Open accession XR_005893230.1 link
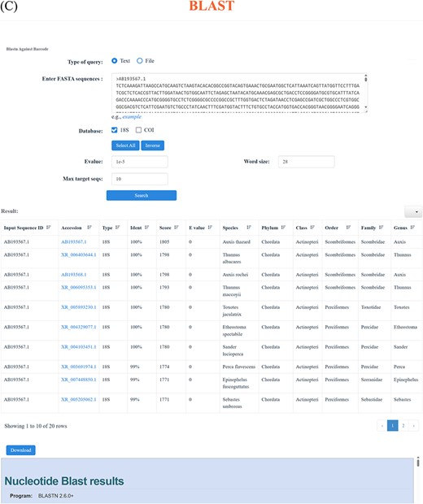Image resolution: width=423 pixels, height=504 pixels. click(x=78, y=307)
